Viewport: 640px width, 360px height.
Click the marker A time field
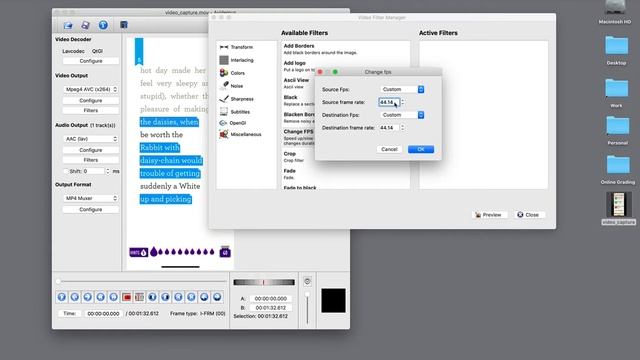click(271, 299)
